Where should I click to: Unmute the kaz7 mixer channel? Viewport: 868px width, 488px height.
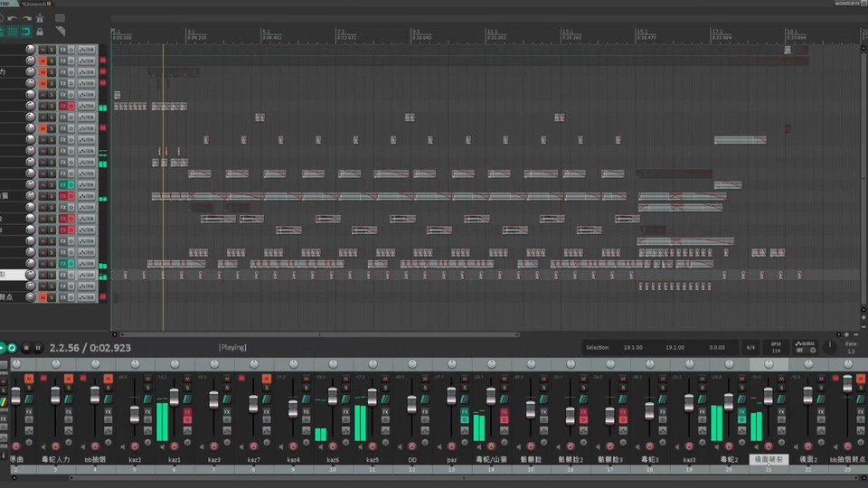267,378
